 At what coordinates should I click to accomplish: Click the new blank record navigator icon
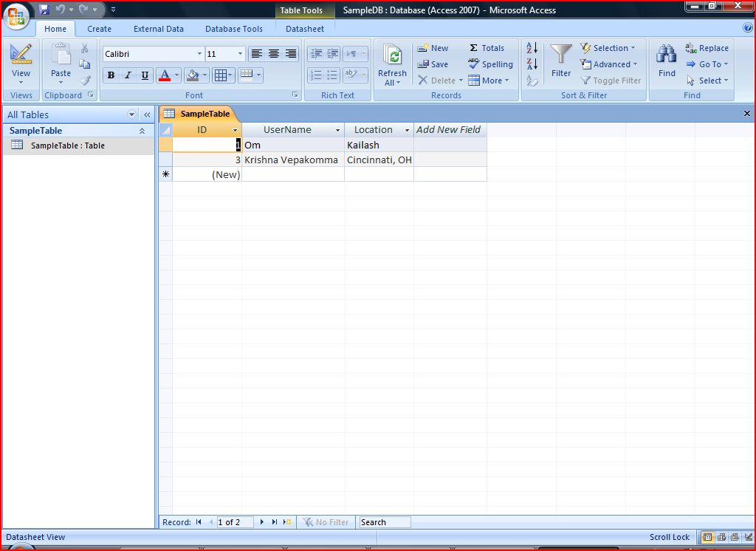[287, 522]
